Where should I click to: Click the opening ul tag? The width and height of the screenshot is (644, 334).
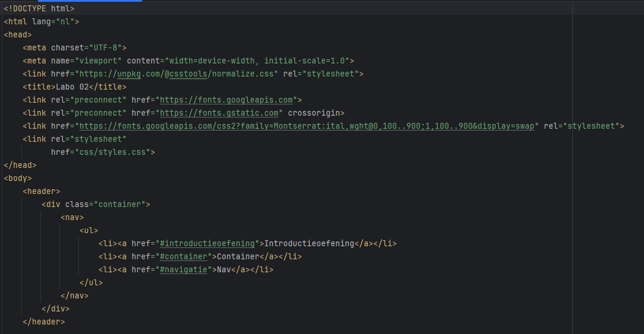click(89, 231)
